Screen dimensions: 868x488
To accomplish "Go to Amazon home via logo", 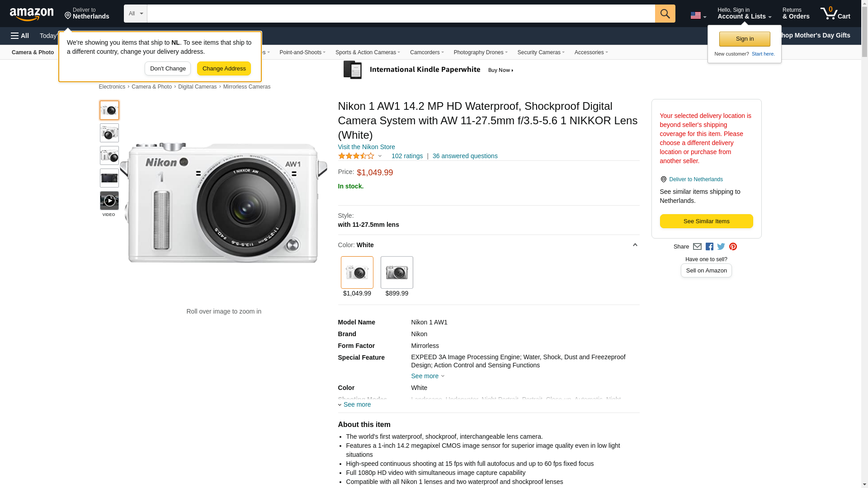I will pyautogui.click(x=32, y=14).
